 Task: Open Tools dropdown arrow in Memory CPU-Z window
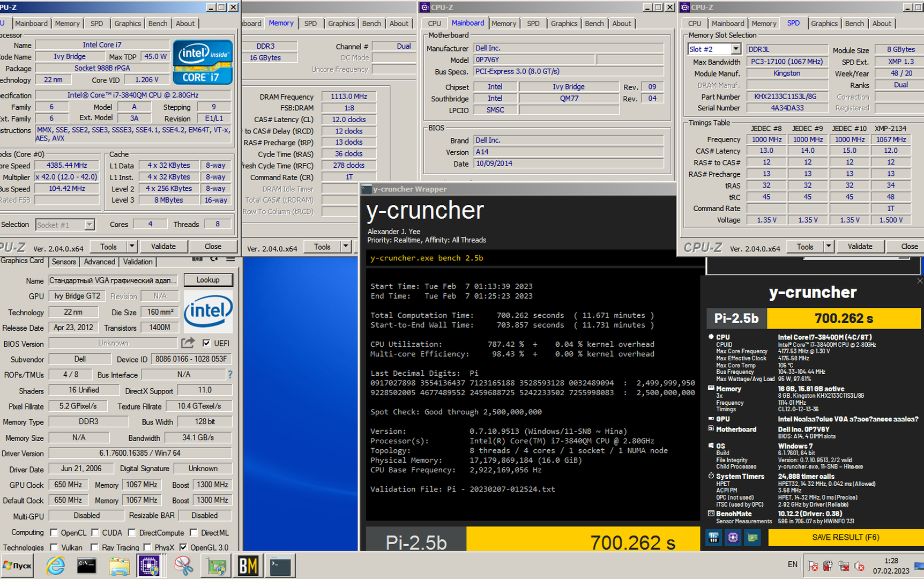point(346,247)
